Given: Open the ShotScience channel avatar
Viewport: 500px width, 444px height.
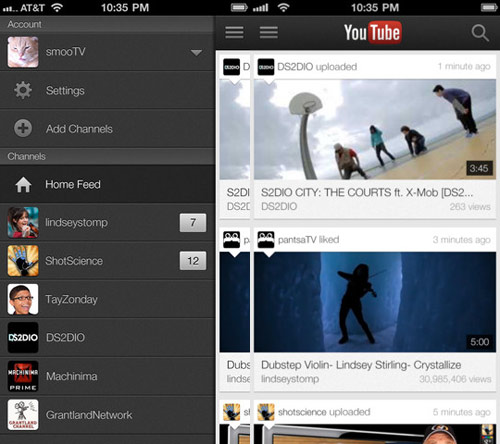Looking at the screenshot, I should [23, 261].
